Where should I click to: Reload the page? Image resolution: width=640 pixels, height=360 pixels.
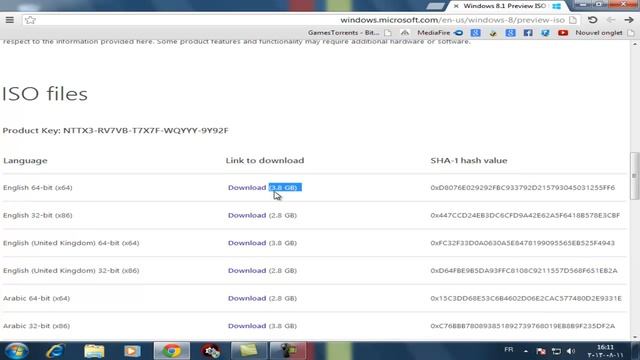click(593, 20)
